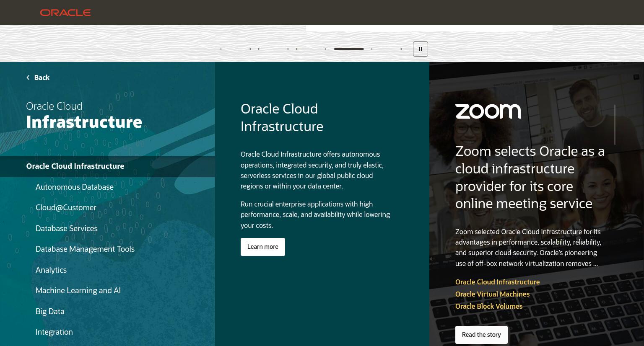The width and height of the screenshot is (644, 346).
Task: Open Cloud@Customer menu item
Action: tap(66, 208)
